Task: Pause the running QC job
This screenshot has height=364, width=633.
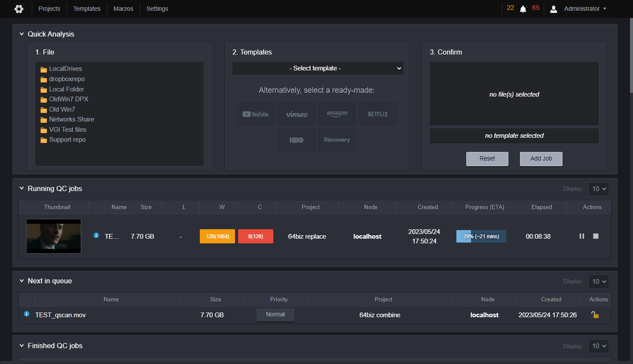Action: [x=582, y=236]
